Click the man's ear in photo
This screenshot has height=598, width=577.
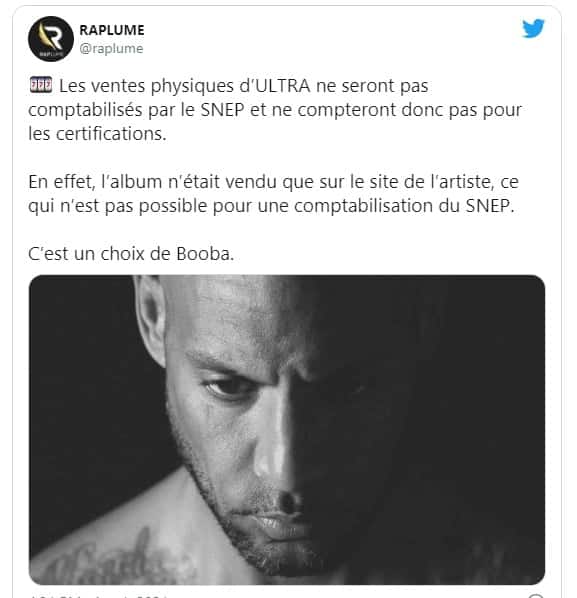tap(151, 320)
